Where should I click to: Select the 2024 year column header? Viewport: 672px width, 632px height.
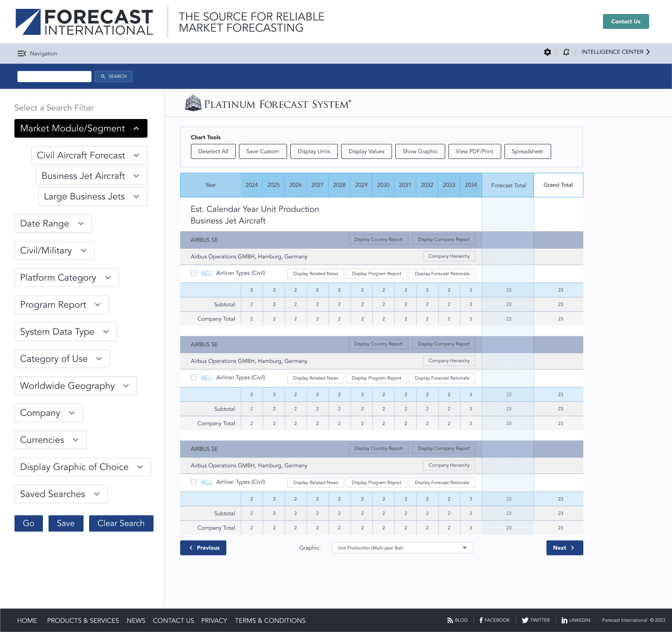click(x=252, y=185)
